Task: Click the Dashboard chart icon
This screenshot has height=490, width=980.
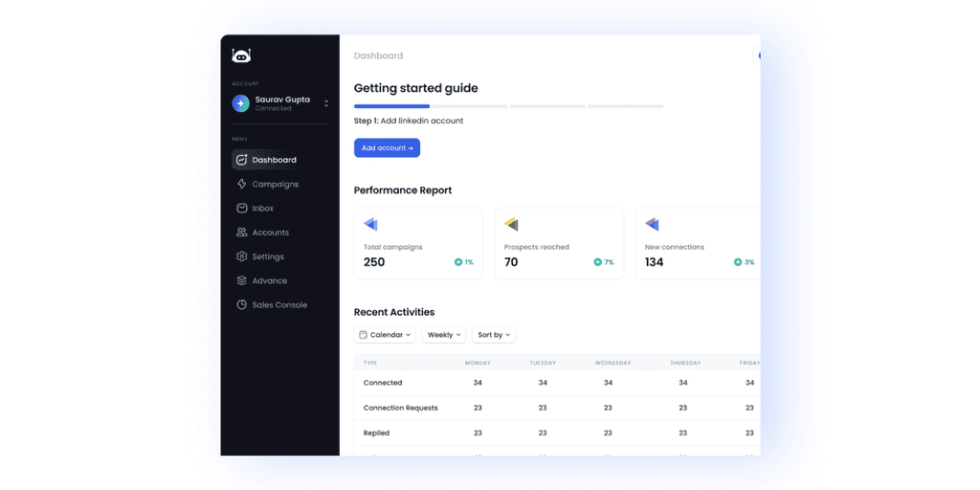Action: pyautogui.click(x=241, y=160)
